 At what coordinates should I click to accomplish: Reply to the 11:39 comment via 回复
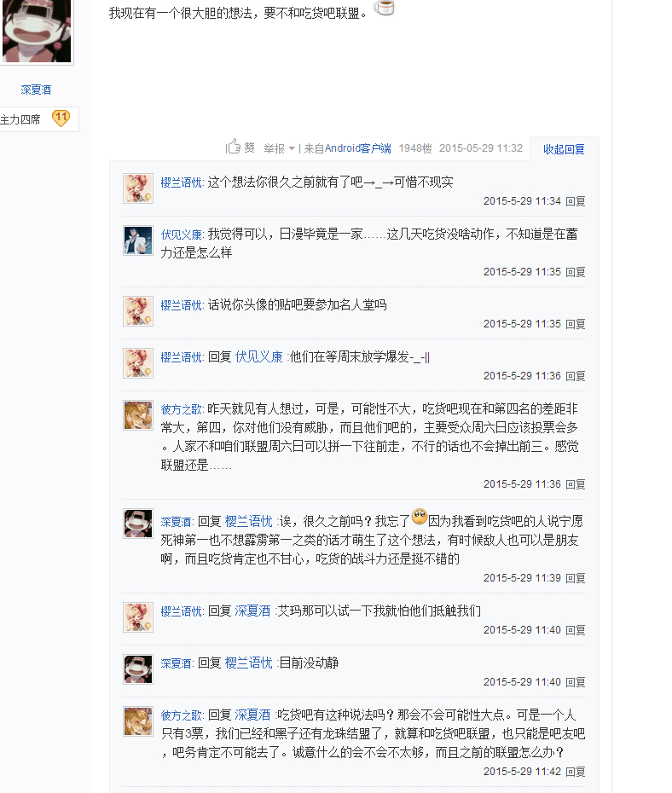tap(576, 578)
